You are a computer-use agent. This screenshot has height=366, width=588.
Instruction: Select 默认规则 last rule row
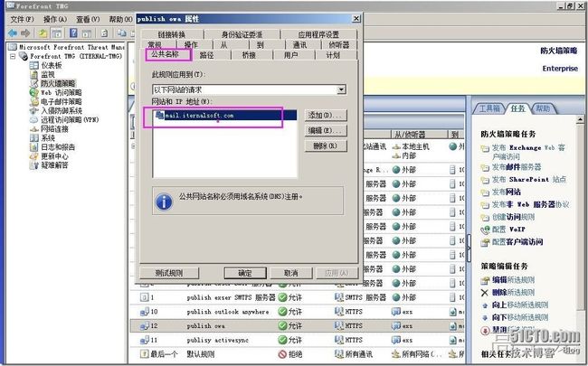297,354
